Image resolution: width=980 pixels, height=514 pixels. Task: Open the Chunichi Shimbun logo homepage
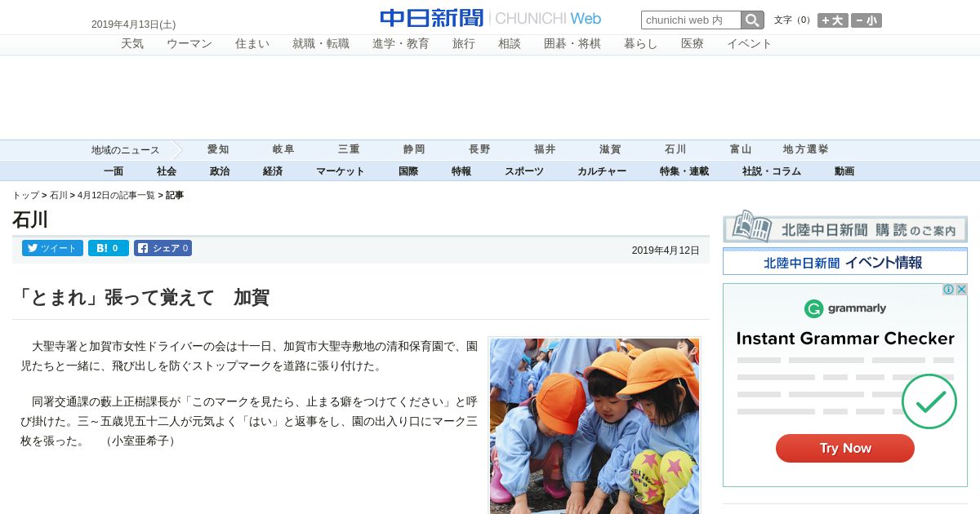pos(490,18)
